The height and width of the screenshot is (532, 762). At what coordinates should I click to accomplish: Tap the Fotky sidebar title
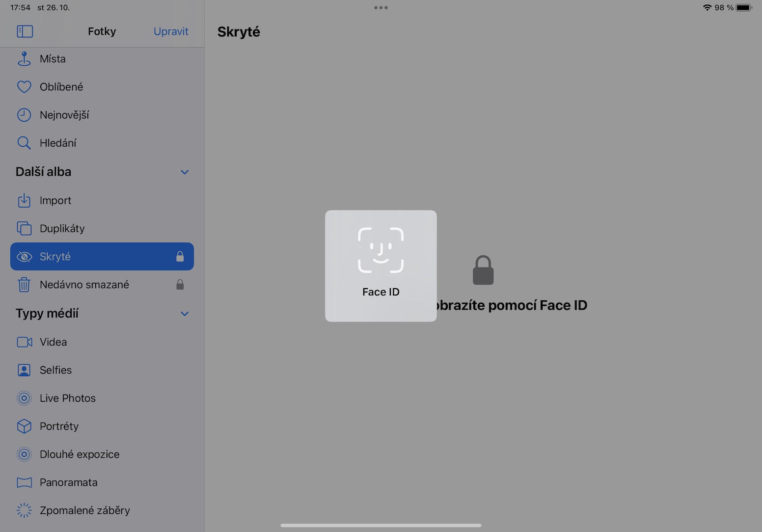(x=102, y=31)
